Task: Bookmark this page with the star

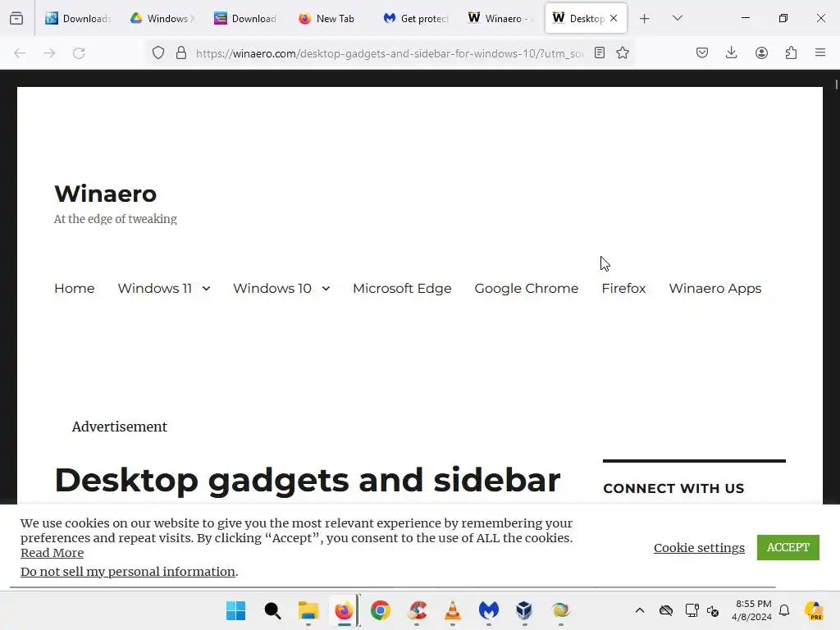Action: click(622, 52)
